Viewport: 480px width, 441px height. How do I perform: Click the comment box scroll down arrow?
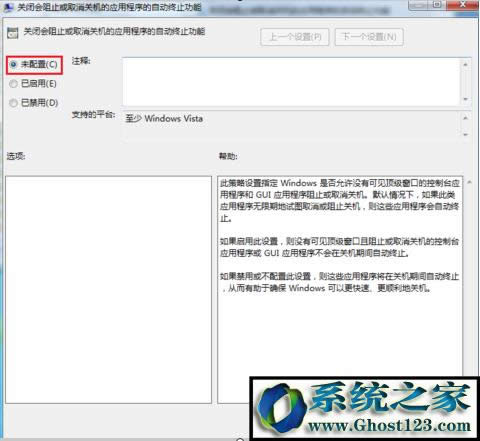coord(465,99)
